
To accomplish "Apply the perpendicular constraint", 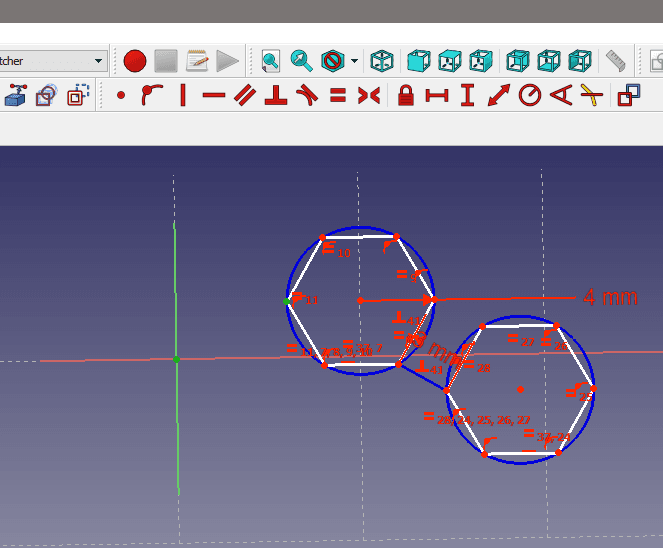I will 276,95.
